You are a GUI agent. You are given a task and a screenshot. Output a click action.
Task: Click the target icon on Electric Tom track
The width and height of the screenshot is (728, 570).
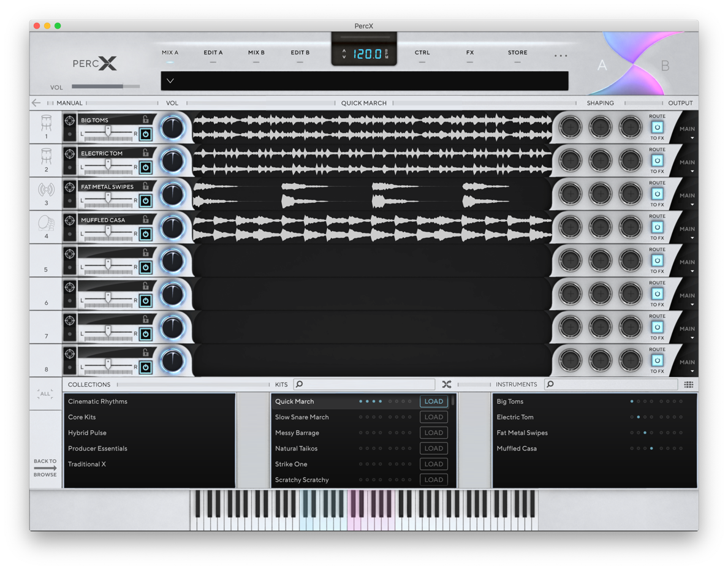tap(70, 154)
